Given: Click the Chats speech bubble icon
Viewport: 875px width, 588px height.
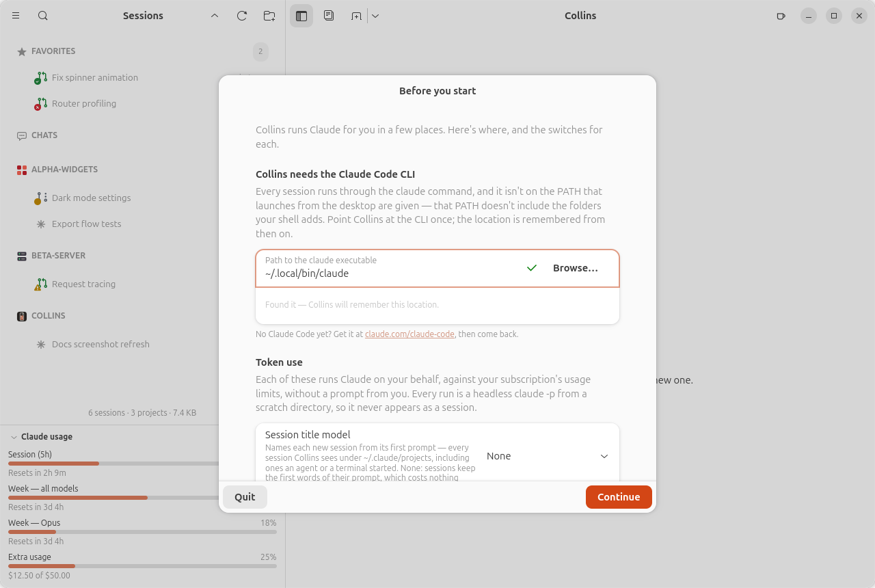Looking at the screenshot, I should 22,135.
